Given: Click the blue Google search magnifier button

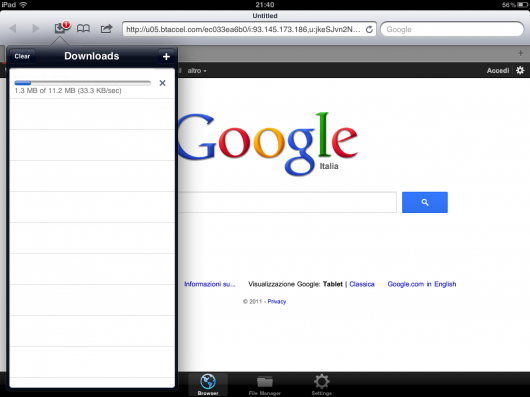Looking at the screenshot, I should pyautogui.click(x=425, y=202).
